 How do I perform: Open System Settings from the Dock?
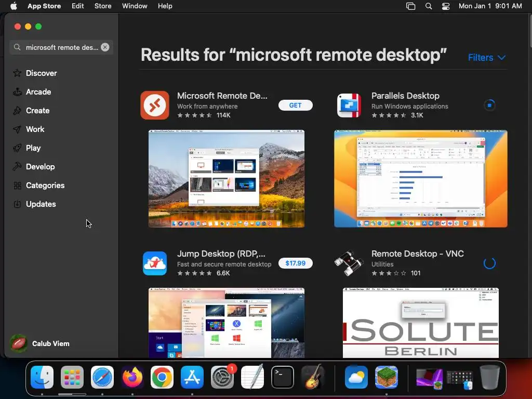tap(222, 377)
